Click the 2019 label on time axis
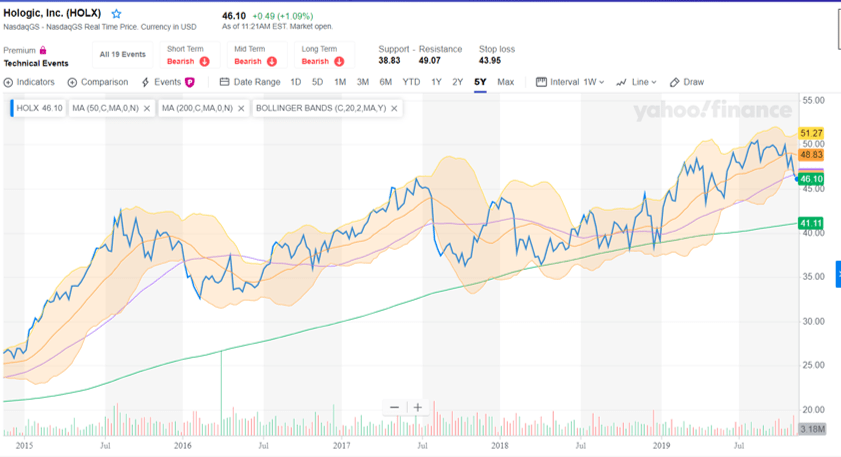The height and width of the screenshot is (457, 841). (x=661, y=446)
